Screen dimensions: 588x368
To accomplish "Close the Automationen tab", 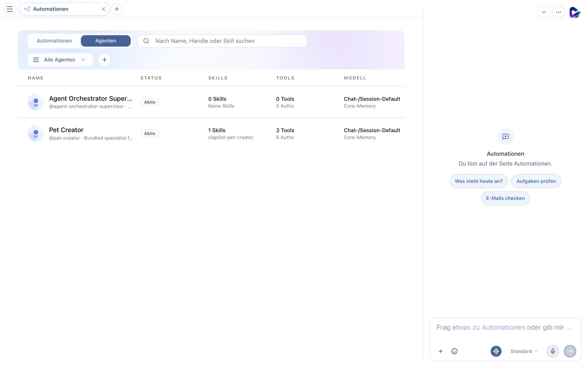I will coord(103,9).
